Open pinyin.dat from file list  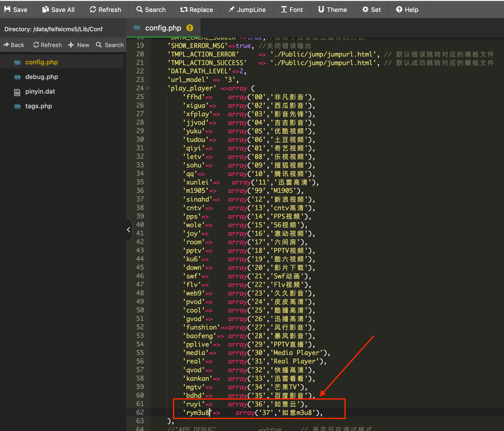(40, 91)
